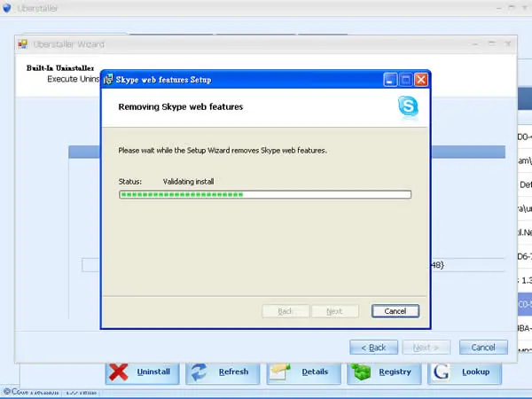Click the blue arrows Refresh icon
532x399 pixels.
[x=199, y=372]
